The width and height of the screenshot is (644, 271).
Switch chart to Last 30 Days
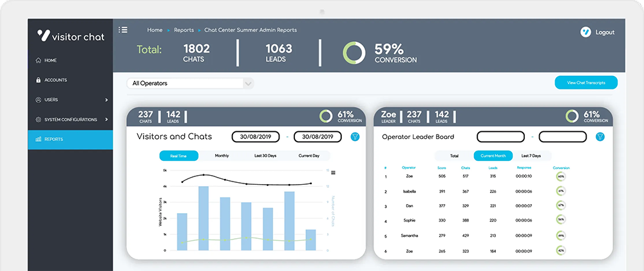coord(265,156)
